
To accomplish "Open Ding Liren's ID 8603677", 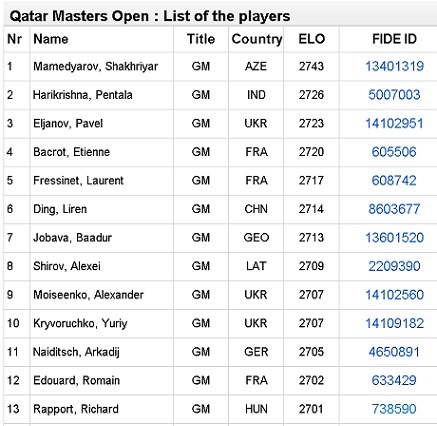I will pyautogui.click(x=394, y=209).
